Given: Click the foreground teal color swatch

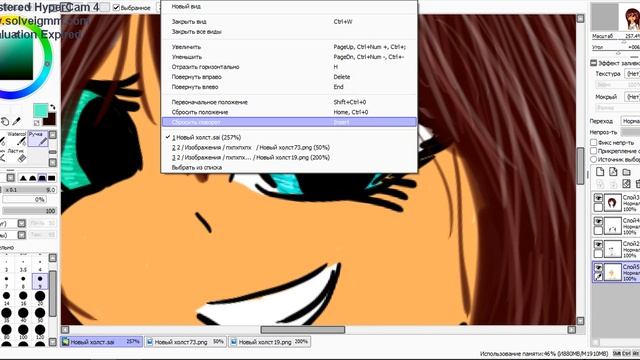Looking at the screenshot, I should click(40, 110).
